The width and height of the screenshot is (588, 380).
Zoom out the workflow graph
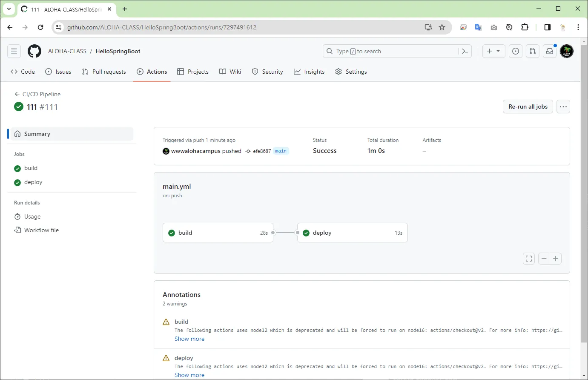(544, 259)
